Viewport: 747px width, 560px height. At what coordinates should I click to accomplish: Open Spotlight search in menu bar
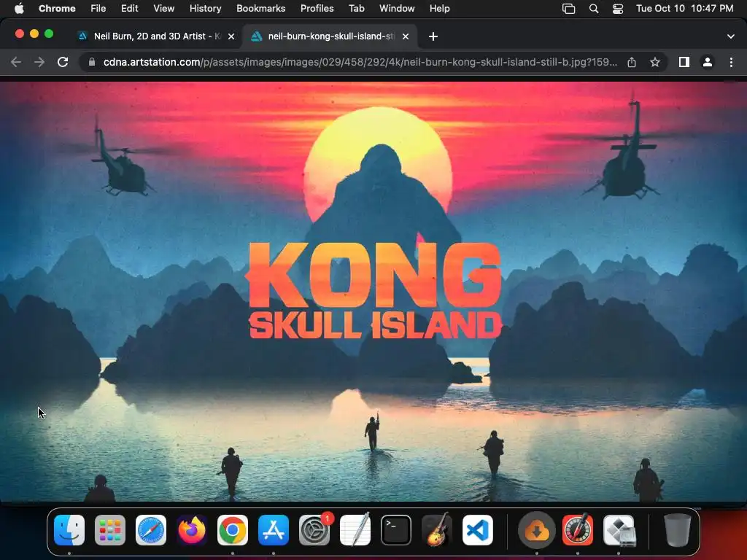(x=594, y=9)
